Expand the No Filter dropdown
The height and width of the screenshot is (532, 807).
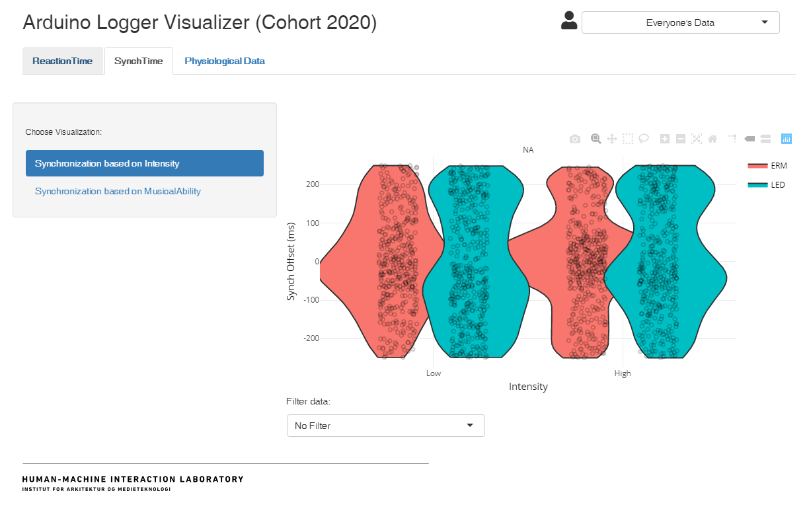tap(385, 425)
